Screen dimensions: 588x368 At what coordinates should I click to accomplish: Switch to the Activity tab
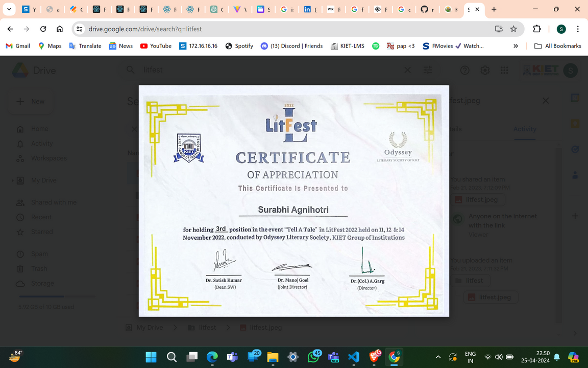[525, 129]
